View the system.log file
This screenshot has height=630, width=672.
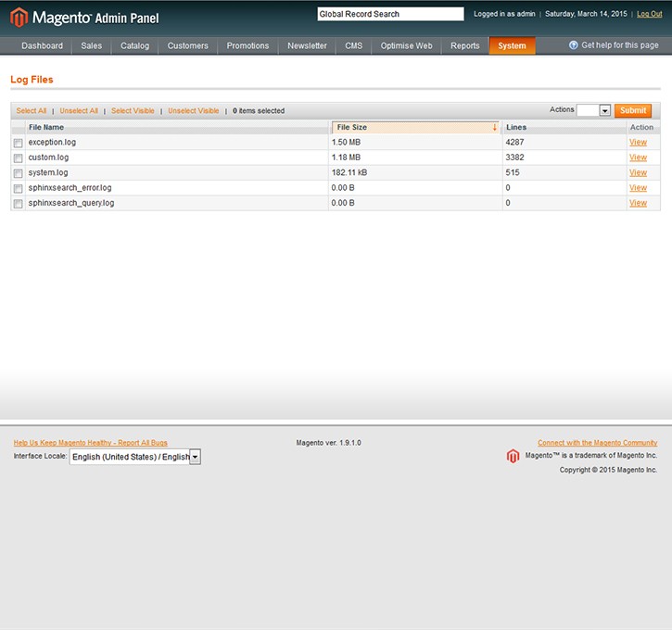coord(638,172)
